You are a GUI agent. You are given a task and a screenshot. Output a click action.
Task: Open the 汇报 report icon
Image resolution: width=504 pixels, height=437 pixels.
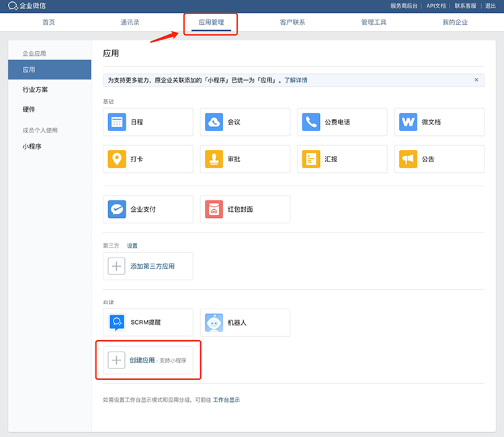[311, 159]
